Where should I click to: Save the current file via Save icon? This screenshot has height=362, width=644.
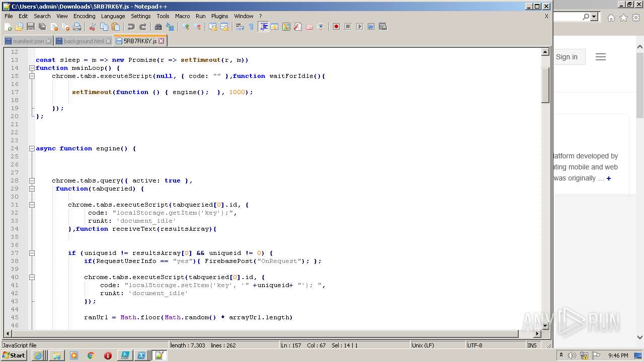31,27
